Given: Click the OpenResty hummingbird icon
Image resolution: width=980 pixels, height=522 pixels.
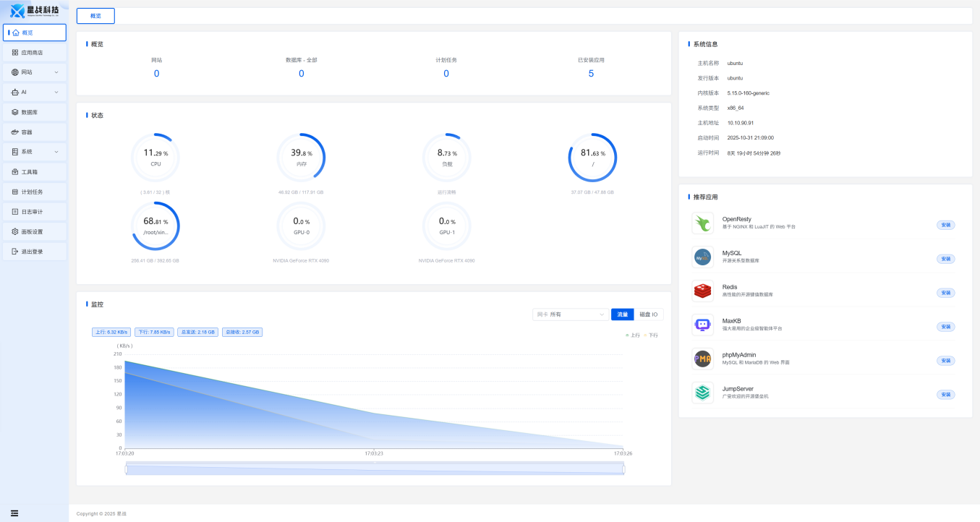Looking at the screenshot, I should coord(702,223).
